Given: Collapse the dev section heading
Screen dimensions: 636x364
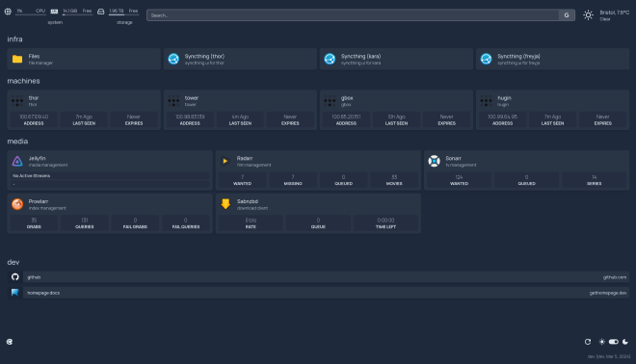Looking at the screenshot, I should [x=13, y=262].
